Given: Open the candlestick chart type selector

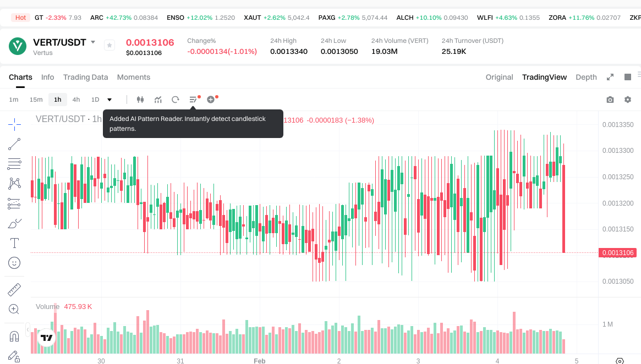Looking at the screenshot, I should tap(140, 100).
